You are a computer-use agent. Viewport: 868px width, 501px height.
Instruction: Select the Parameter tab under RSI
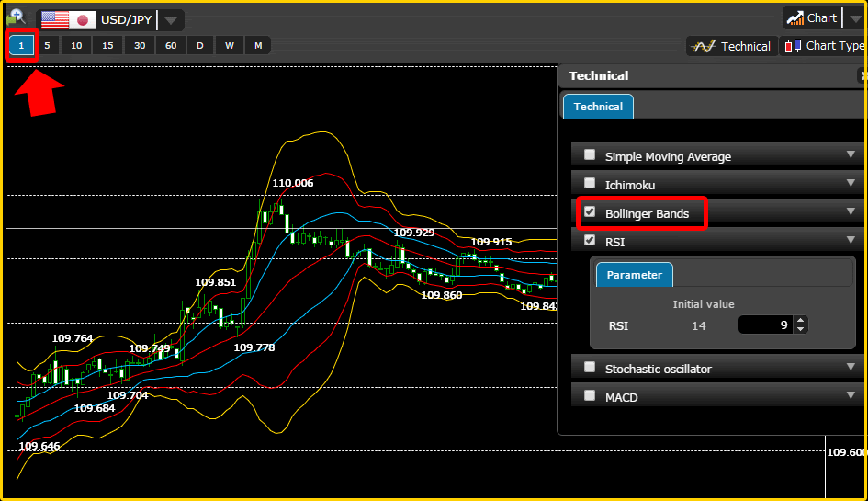coord(635,275)
